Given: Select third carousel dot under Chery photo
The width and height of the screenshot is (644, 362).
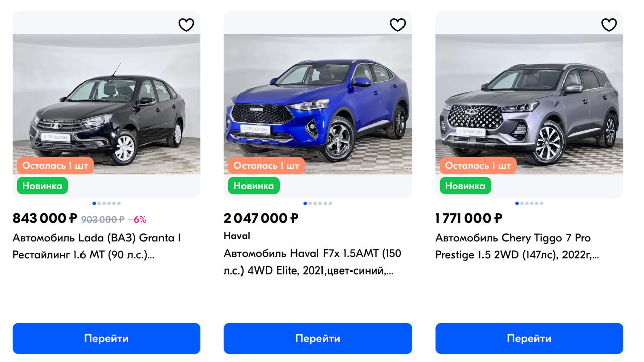Looking at the screenshot, I should (526, 203).
